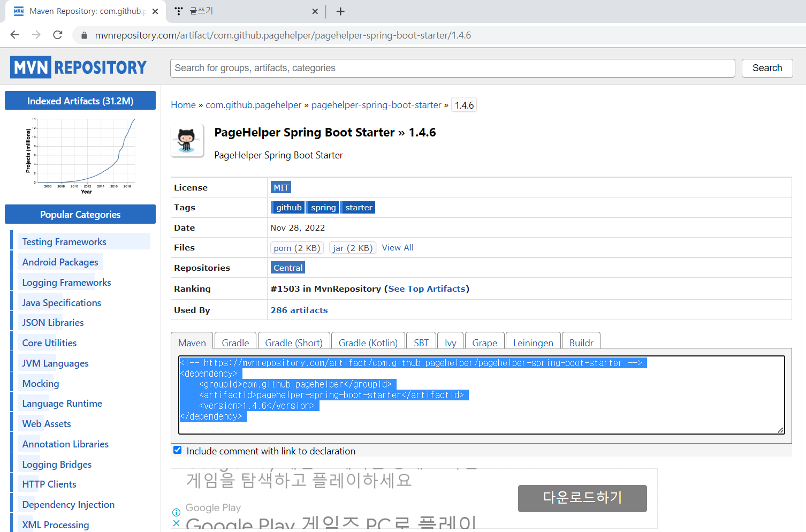Click the browser back arrow
This screenshot has width=806, height=532.
(14, 35)
